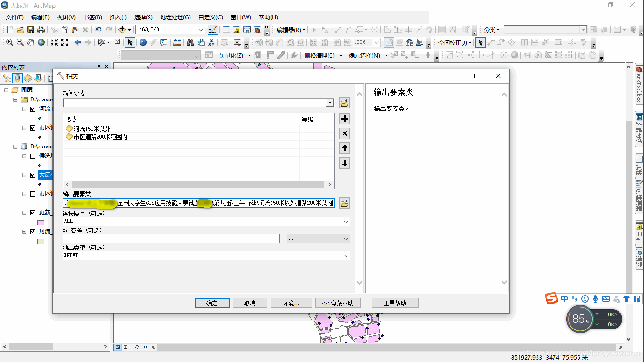Viewport: 644px width, 362px height.
Task: Go back to previous extent
Action: pyautogui.click(x=78, y=42)
